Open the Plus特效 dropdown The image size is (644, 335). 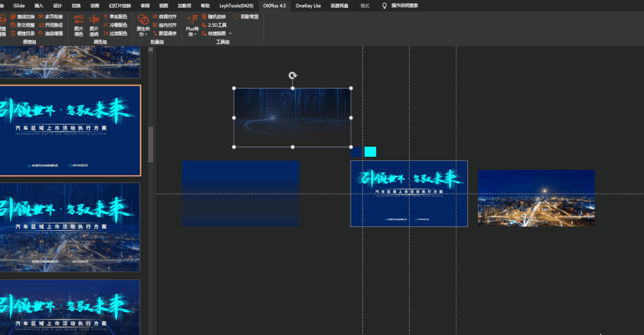tap(192, 26)
